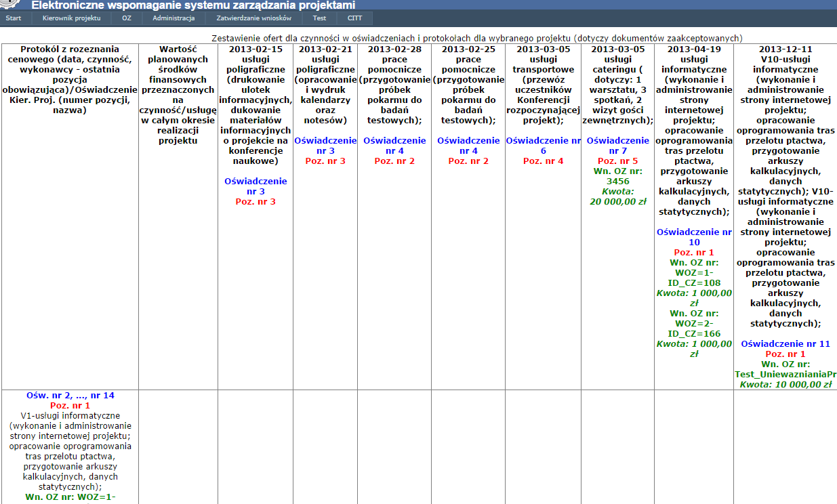The image size is (837, 504).
Task: Open the Oświadczenie nr 6 link
Action: pyautogui.click(x=543, y=146)
